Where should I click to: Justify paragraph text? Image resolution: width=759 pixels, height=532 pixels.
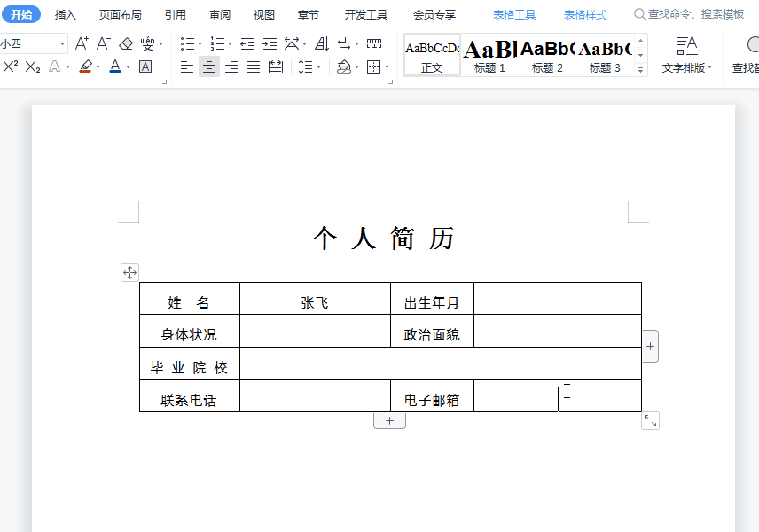point(254,66)
